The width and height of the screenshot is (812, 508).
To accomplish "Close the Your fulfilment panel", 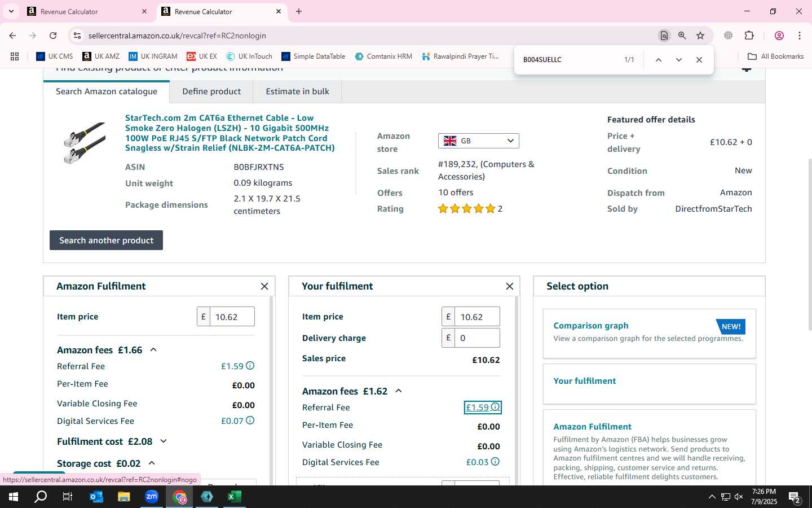I will click(x=510, y=286).
